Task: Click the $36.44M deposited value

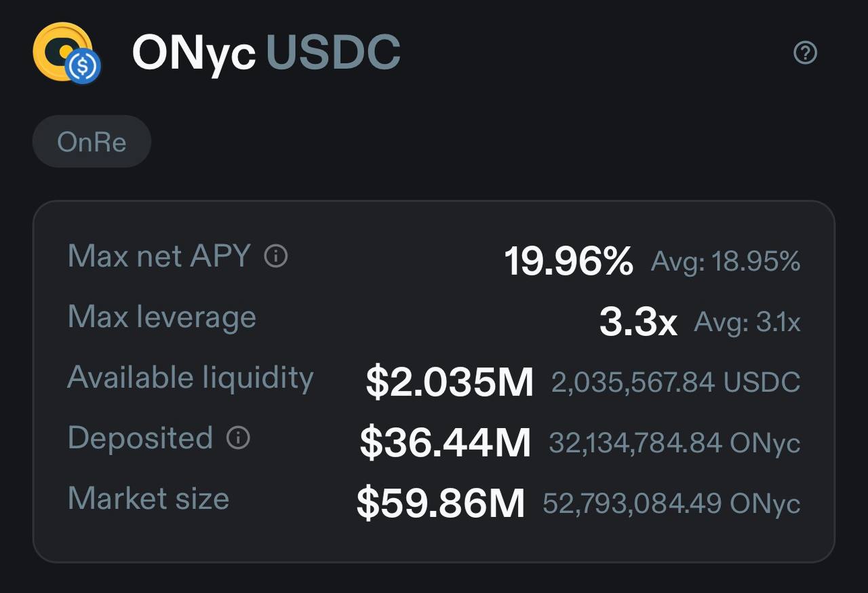Action: tap(446, 442)
